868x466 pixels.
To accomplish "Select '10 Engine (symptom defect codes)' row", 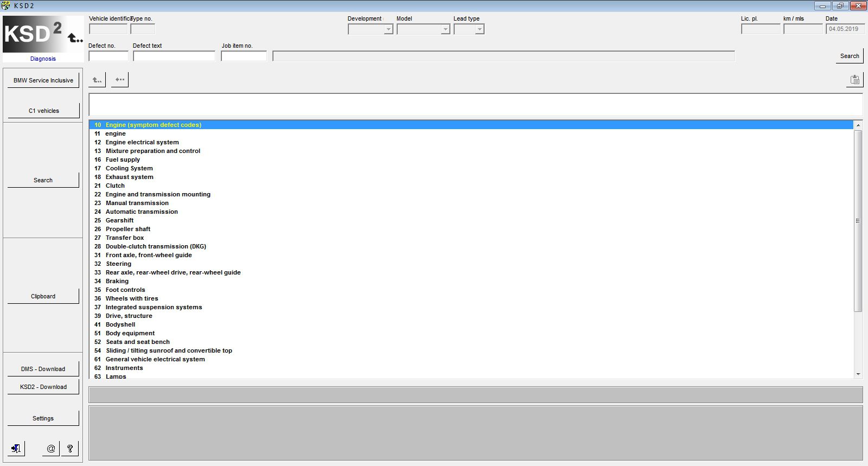I will (471, 125).
